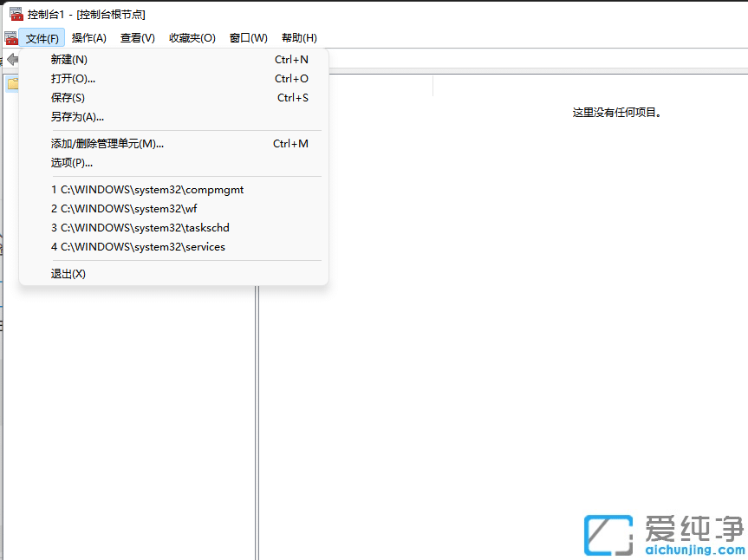
Task: Open recent item 4 services console
Action: (x=139, y=246)
